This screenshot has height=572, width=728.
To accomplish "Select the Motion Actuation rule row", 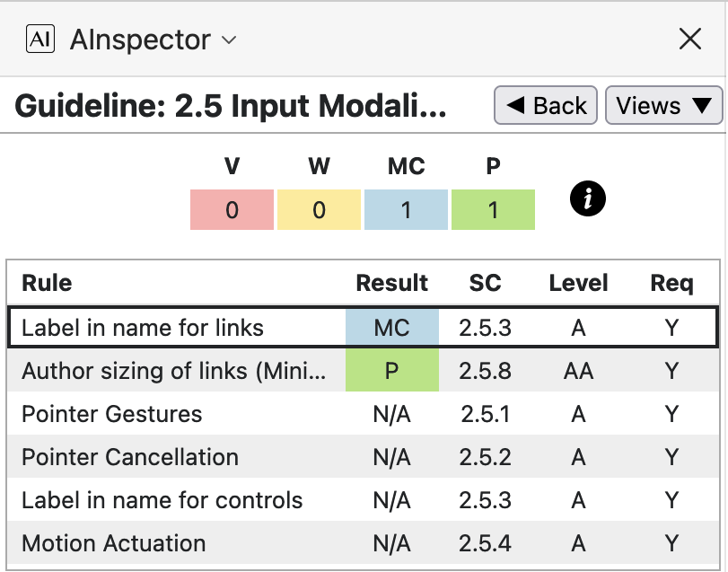I will tap(114, 543).
